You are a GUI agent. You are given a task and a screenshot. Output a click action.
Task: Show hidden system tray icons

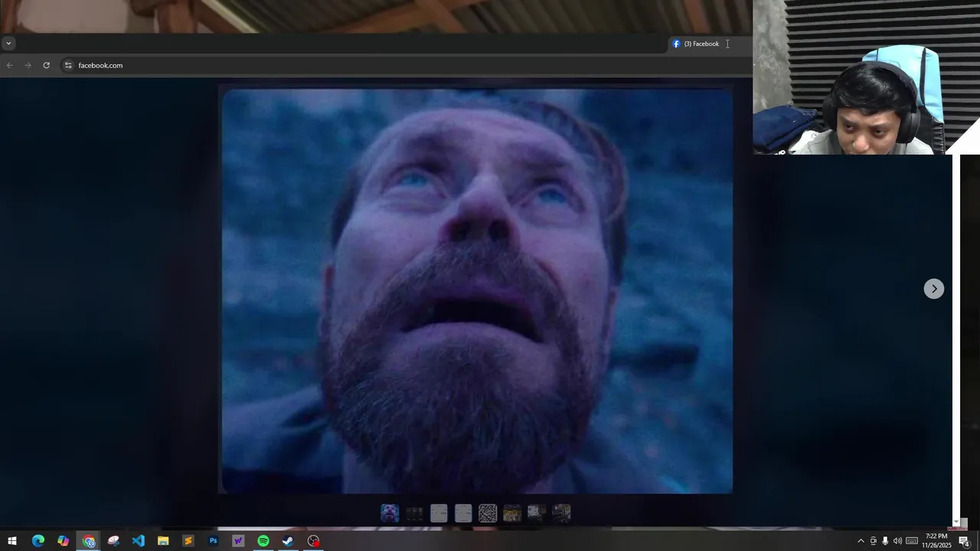click(861, 541)
